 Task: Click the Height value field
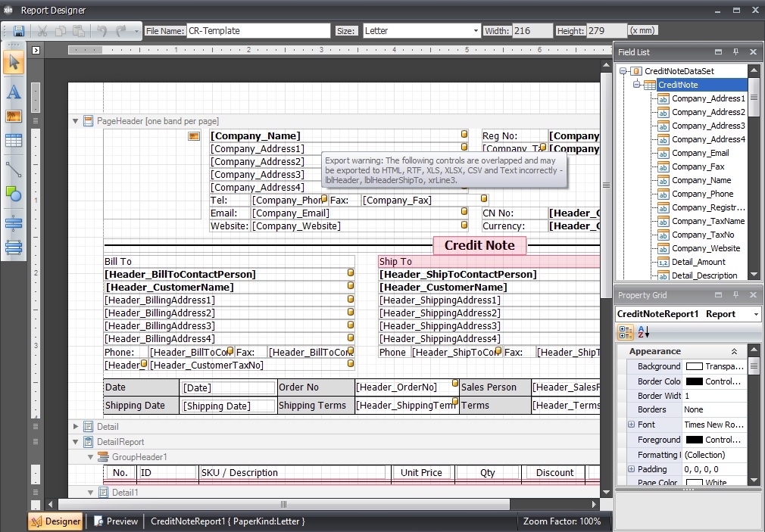pyautogui.click(x=607, y=31)
